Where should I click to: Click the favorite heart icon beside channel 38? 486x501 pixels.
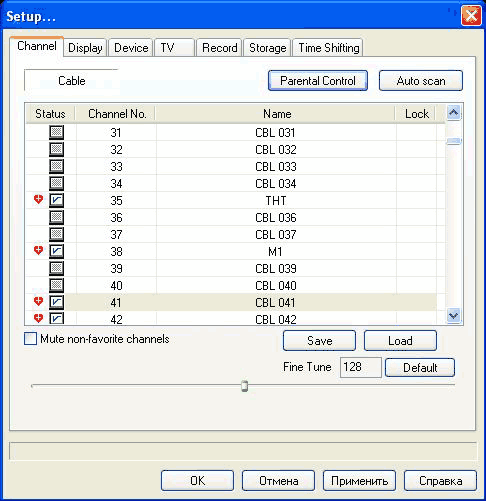[x=39, y=250]
